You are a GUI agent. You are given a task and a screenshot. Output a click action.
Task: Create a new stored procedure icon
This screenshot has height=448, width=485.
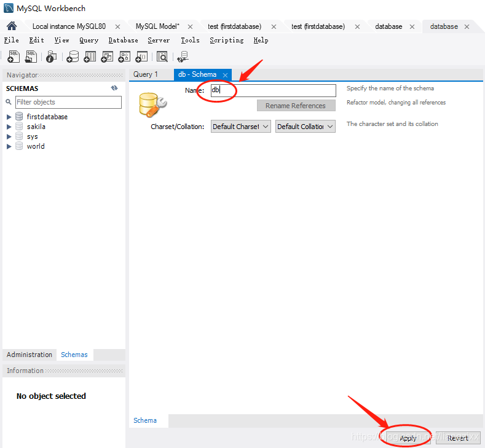point(124,57)
